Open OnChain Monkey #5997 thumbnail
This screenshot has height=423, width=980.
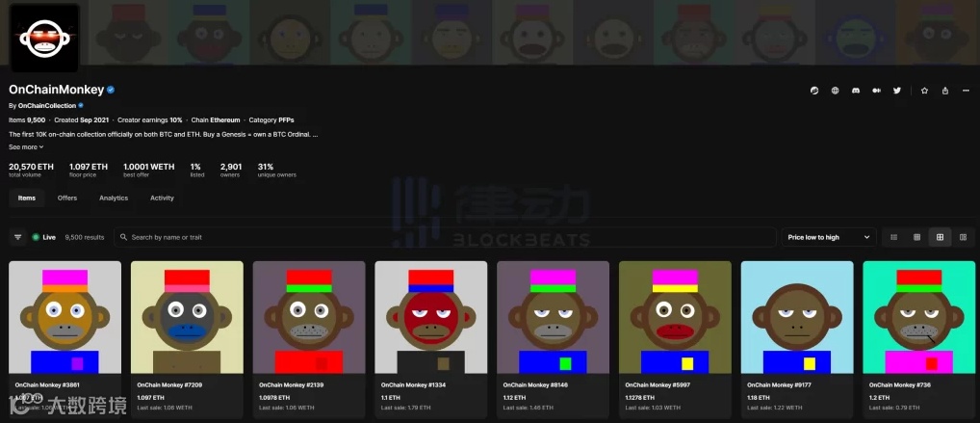pyautogui.click(x=675, y=317)
